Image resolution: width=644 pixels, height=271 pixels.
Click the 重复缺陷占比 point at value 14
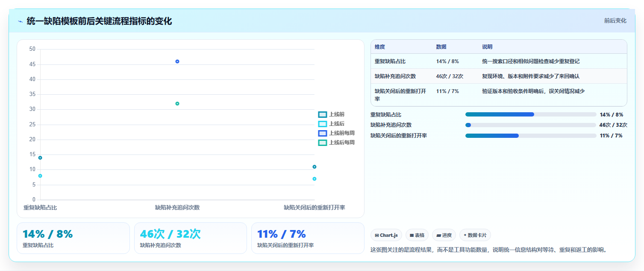[40, 158]
